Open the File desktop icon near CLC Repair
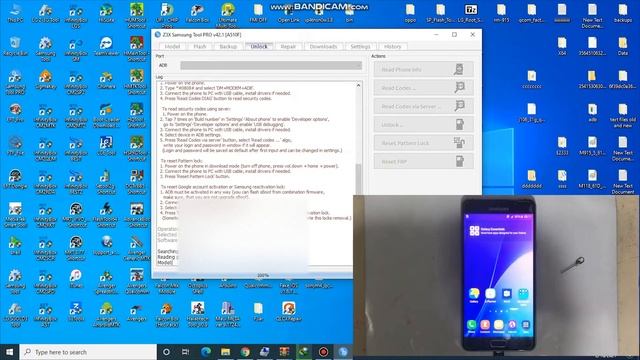This screenshot has width=640, height=360. click(x=258, y=311)
